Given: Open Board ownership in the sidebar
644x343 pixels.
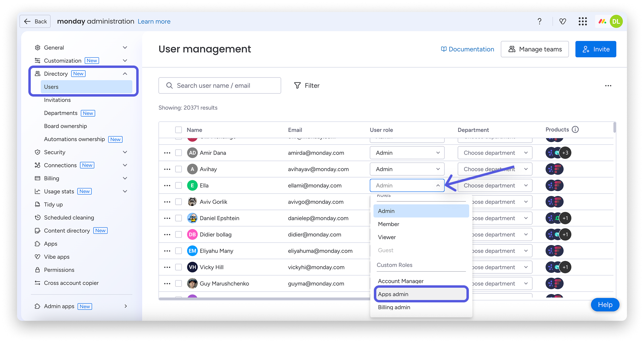Looking at the screenshot, I should coord(66,126).
